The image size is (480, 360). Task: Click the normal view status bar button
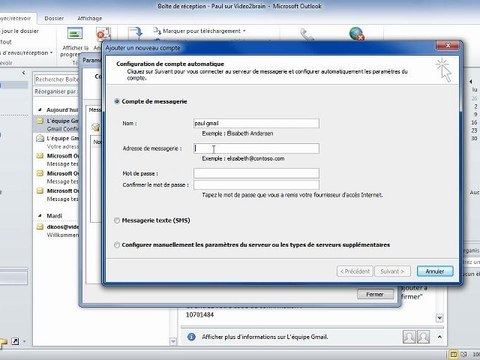[x=454, y=354]
